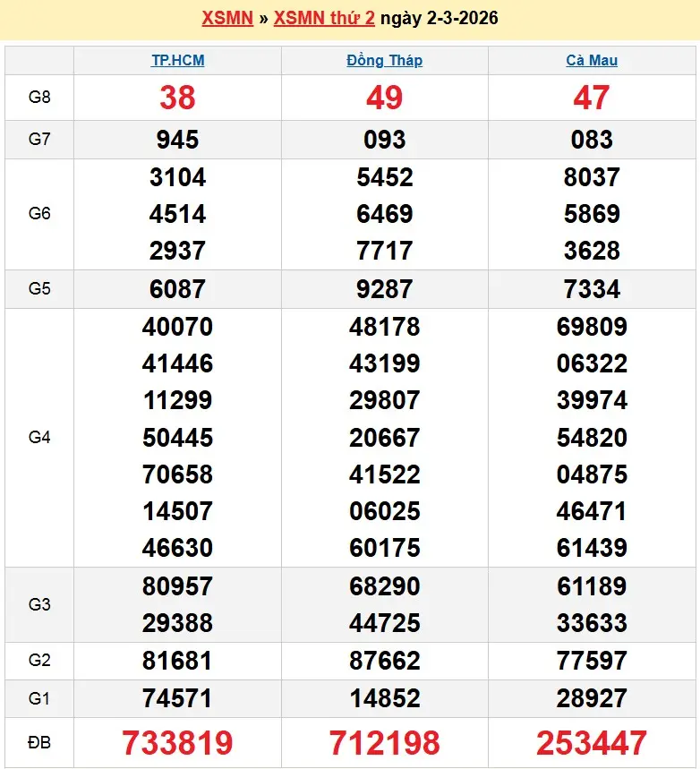
Task: Click the TP.HCM special prize 733819
Action: 177,743
